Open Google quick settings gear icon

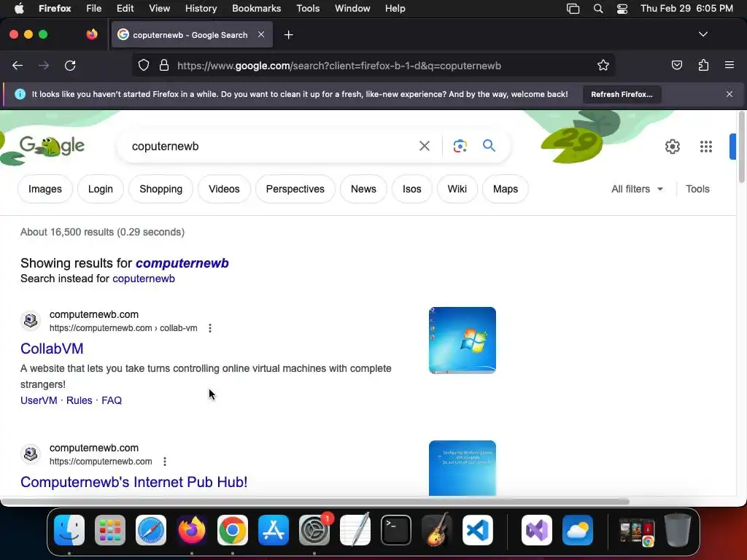click(673, 147)
